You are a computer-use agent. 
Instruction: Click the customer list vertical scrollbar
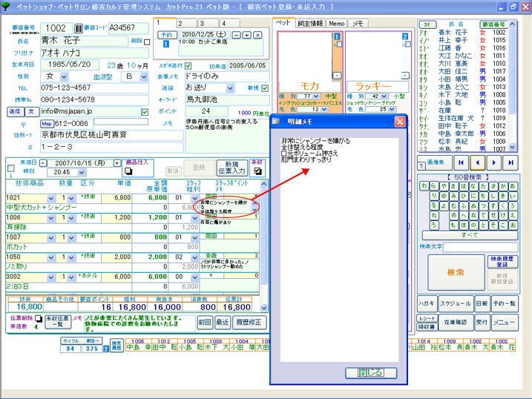512,85
